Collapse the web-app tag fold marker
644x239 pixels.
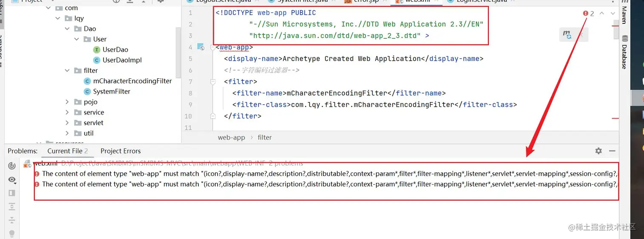[213, 48]
